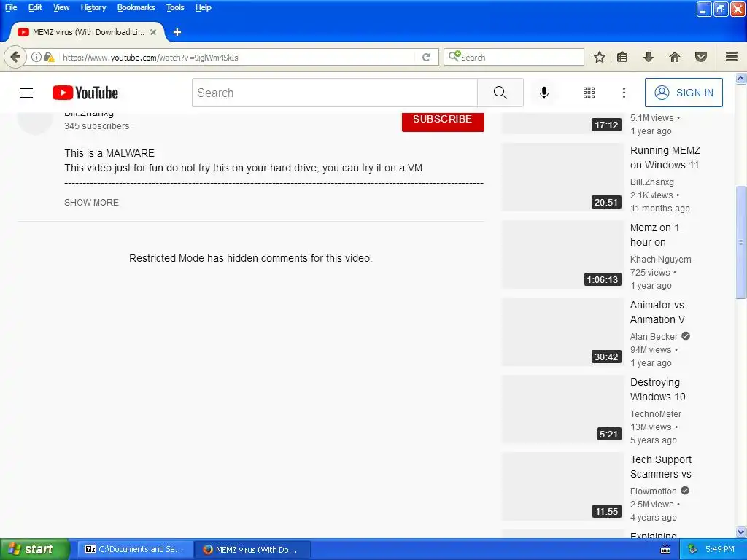This screenshot has height=560, width=747.
Task: Open the Tools menu
Action: (175, 7)
